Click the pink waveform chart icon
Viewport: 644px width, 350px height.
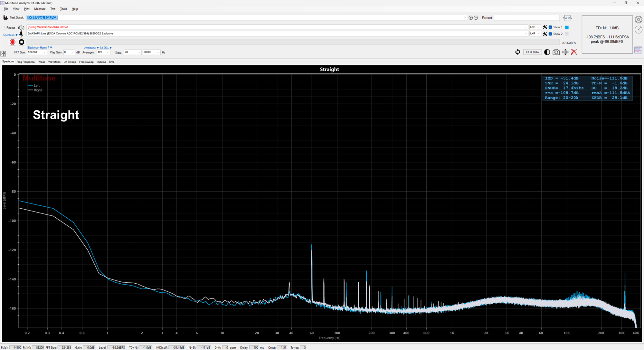638,50
